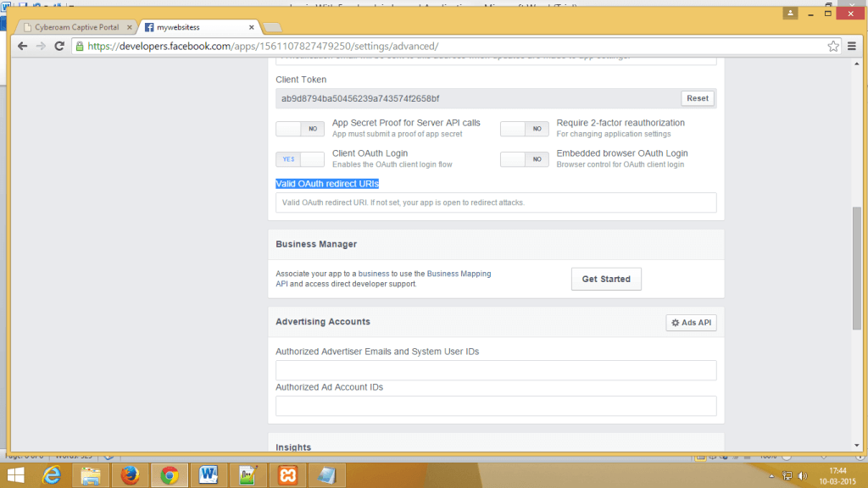Switch to Chrome in the taskbar
Viewport: 868px width, 488px height.
pyautogui.click(x=170, y=475)
